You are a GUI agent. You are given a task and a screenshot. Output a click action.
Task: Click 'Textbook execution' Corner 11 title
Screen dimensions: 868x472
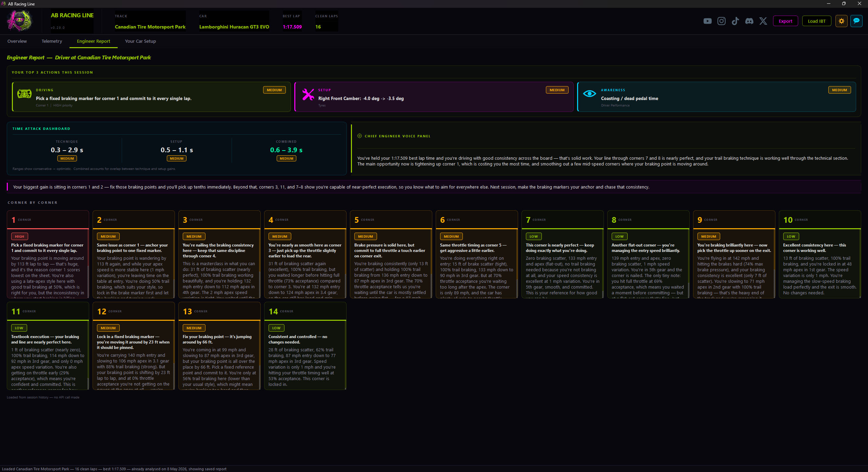pos(45,339)
